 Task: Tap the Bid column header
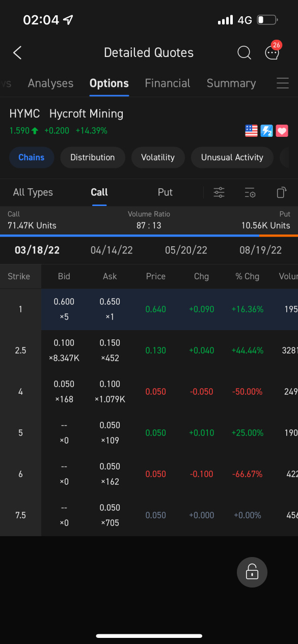[x=64, y=276]
